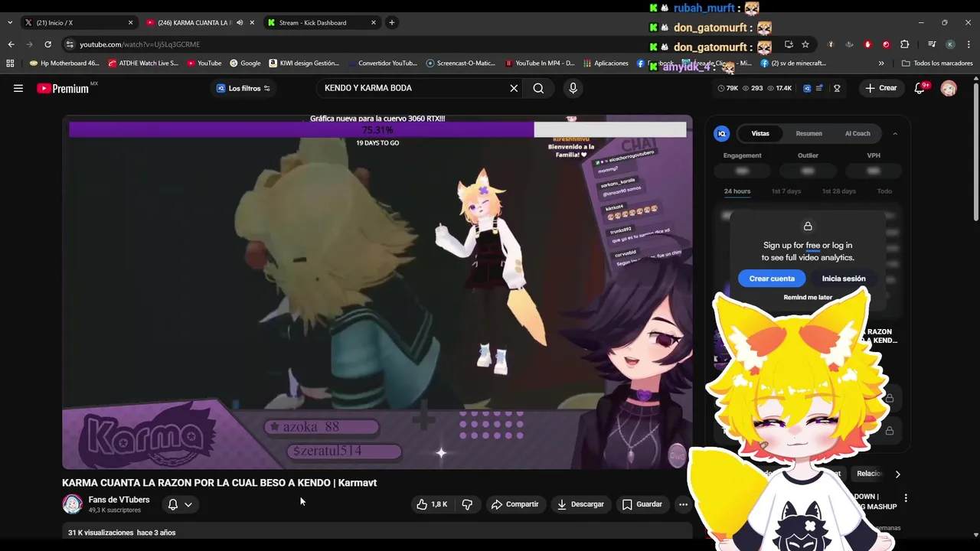Expand the tab search dropdown arrow
Image resolution: width=980 pixels, height=551 pixels.
click(x=9, y=22)
